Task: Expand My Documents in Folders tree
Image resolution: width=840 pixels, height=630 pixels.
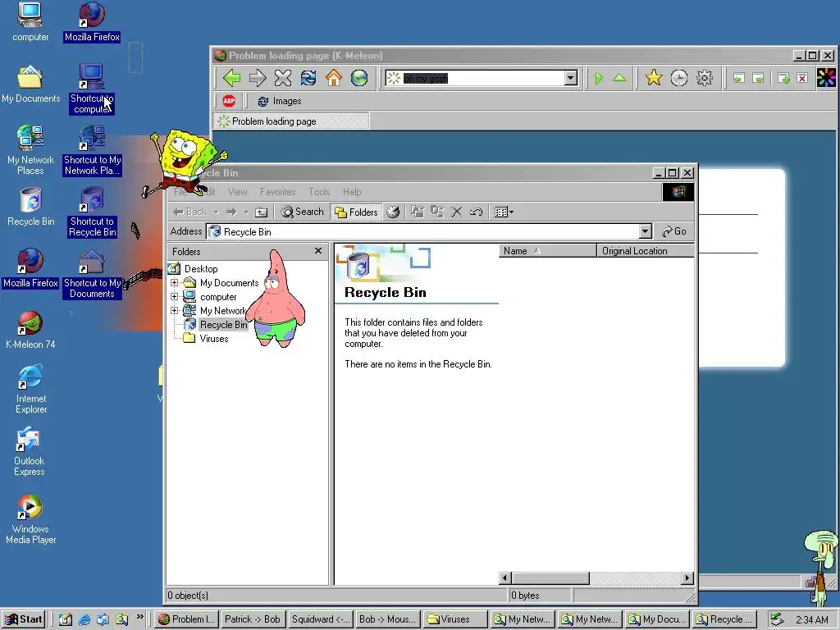Action: point(174,282)
